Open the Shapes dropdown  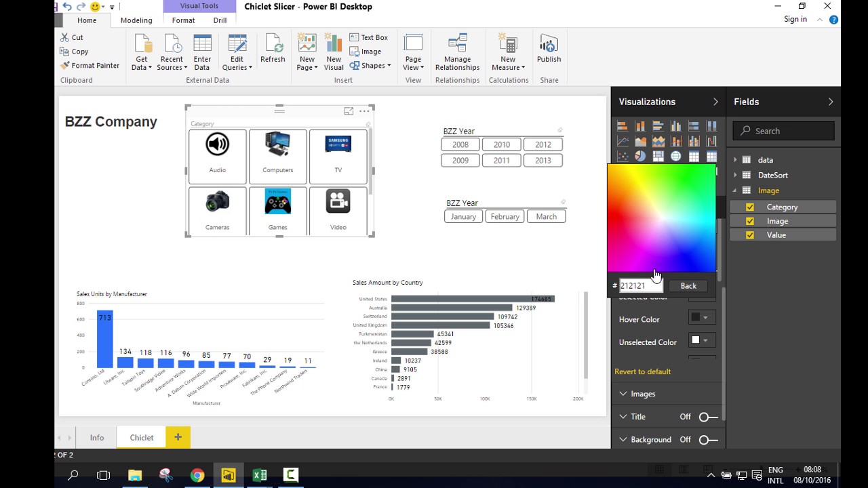click(370, 66)
